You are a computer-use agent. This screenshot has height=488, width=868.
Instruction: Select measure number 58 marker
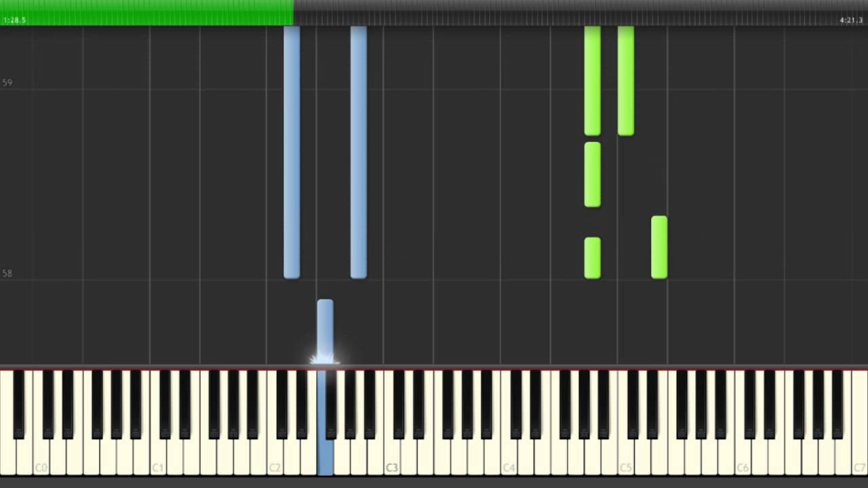pyautogui.click(x=7, y=273)
